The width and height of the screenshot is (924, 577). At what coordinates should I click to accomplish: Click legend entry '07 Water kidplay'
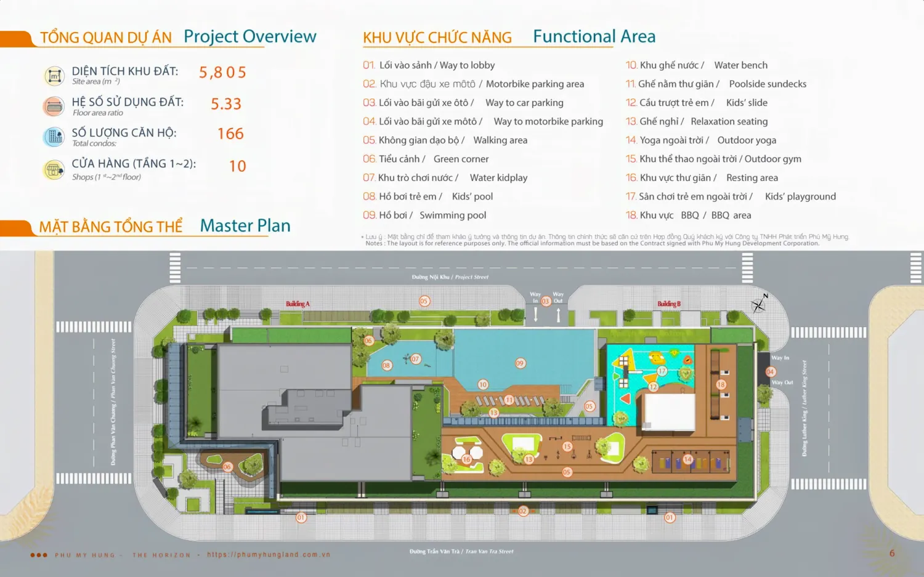pyautogui.click(x=445, y=178)
